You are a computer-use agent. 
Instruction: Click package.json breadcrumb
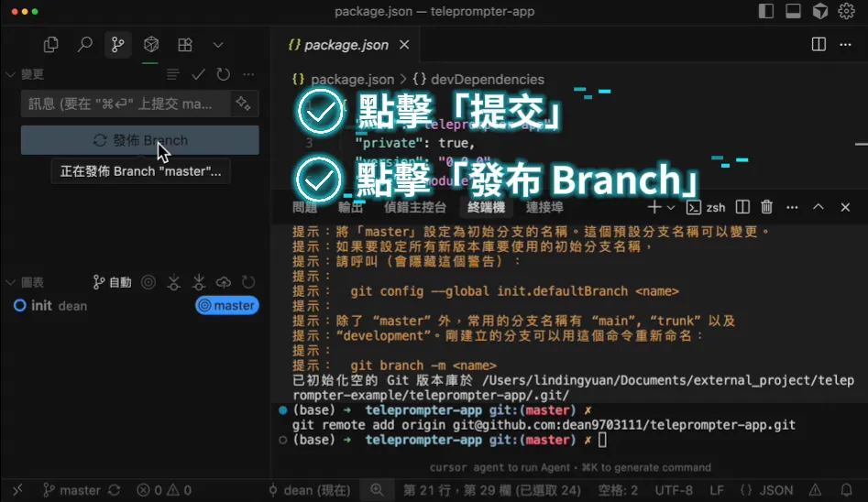click(353, 79)
